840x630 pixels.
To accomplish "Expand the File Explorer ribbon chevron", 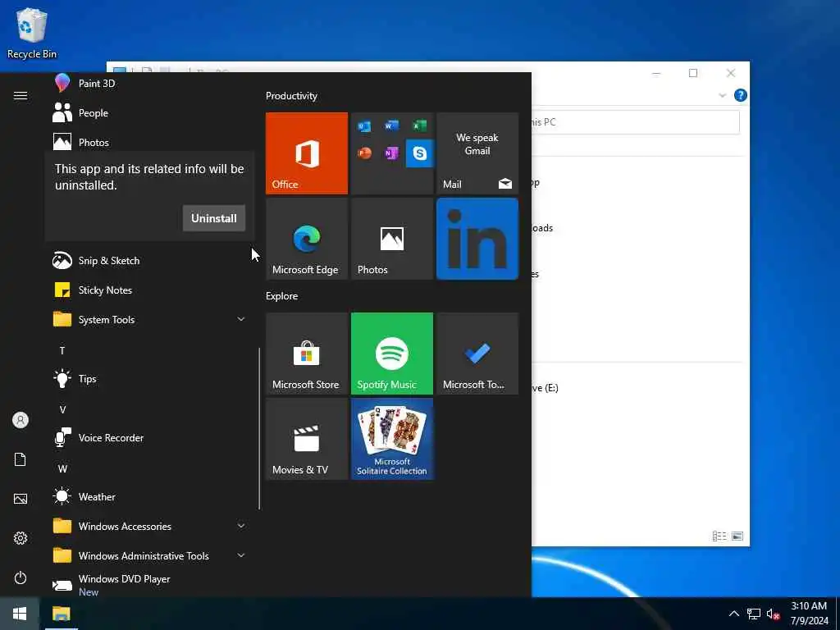I will pos(722,95).
